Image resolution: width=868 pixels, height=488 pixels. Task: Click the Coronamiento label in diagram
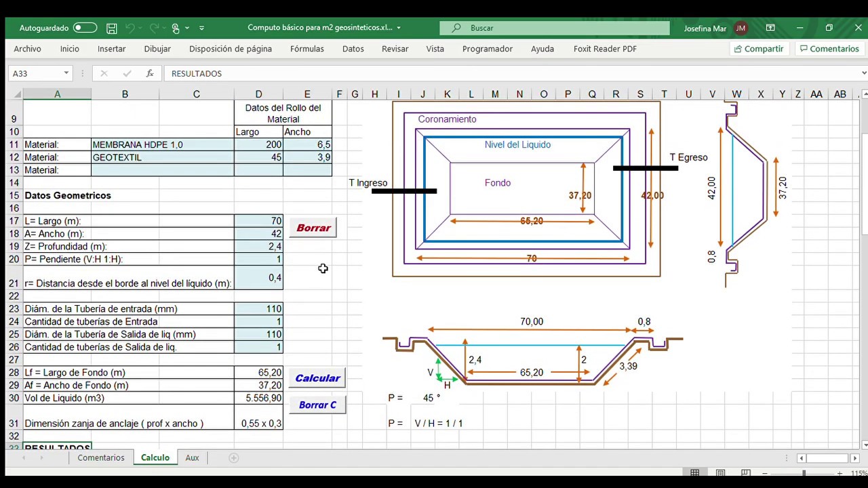(x=447, y=119)
